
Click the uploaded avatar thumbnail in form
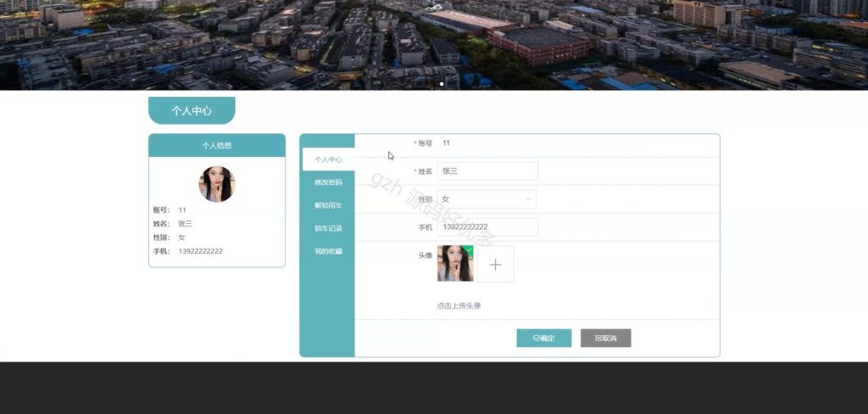click(x=455, y=264)
